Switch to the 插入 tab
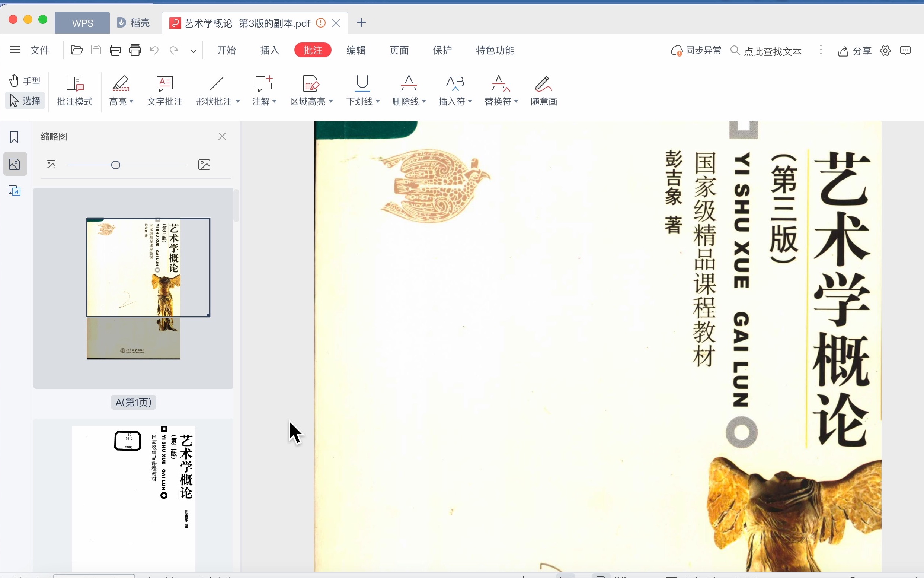 270,50
